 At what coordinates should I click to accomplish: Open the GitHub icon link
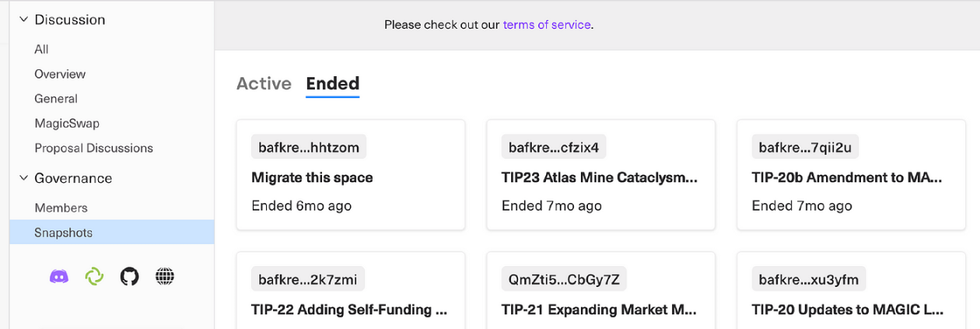[x=129, y=276]
